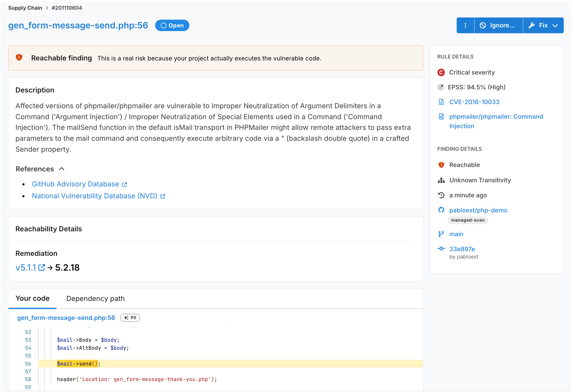
Task: Switch to the Your code tab
Action: (33, 298)
